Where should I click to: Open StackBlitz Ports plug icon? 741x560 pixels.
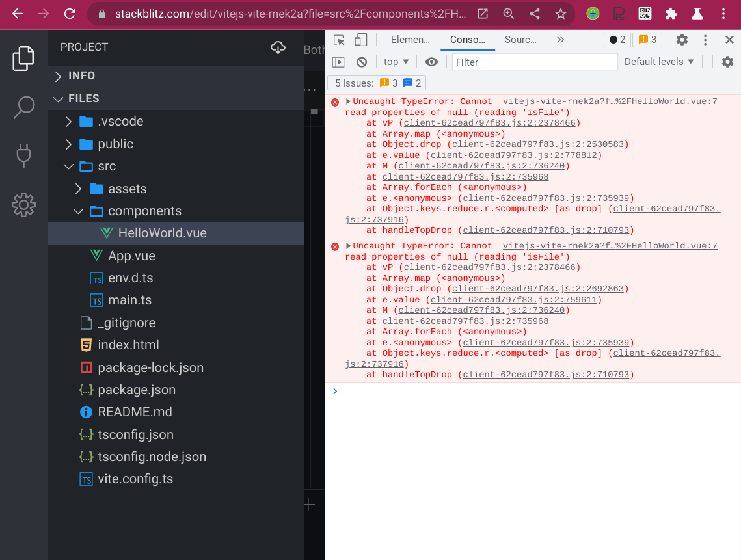click(x=23, y=156)
